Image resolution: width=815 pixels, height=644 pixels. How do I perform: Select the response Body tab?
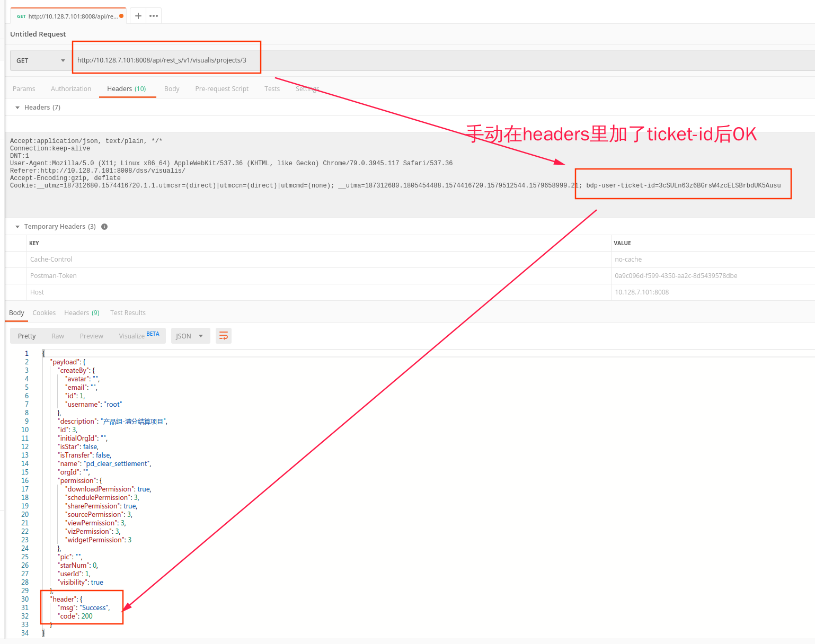(x=16, y=313)
